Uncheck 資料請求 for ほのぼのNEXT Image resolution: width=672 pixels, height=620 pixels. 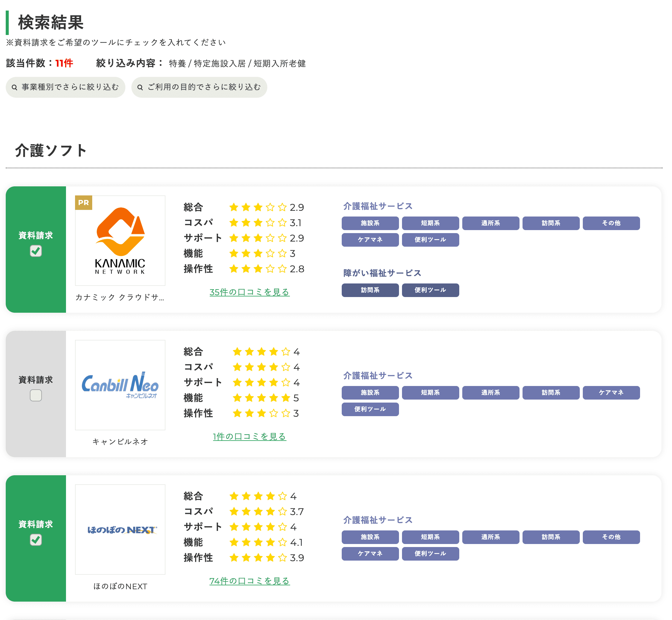36,539
